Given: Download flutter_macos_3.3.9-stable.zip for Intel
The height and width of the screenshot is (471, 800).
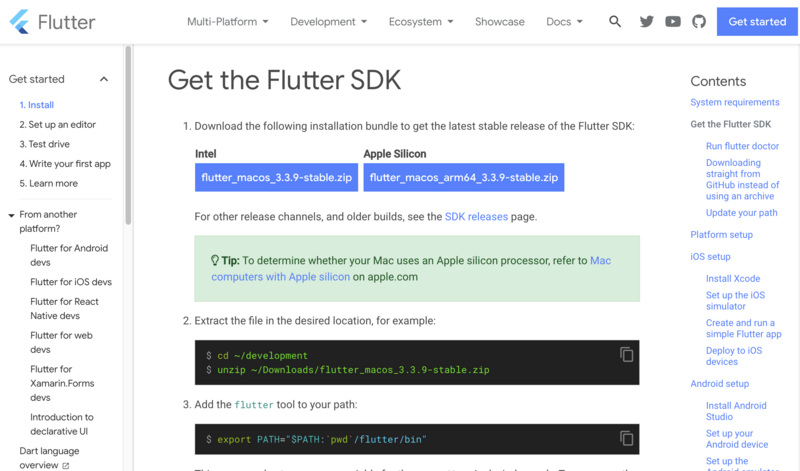Looking at the screenshot, I should (x=276, y=177).
